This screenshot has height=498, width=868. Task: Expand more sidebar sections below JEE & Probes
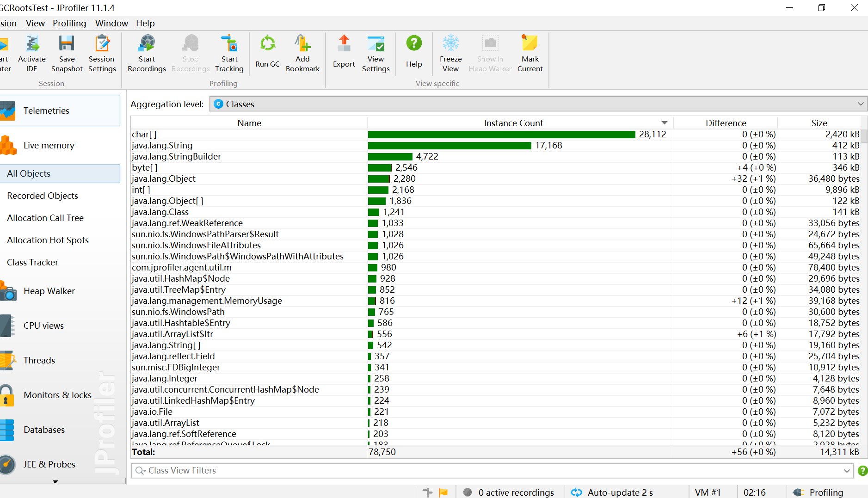click(55, 481)
